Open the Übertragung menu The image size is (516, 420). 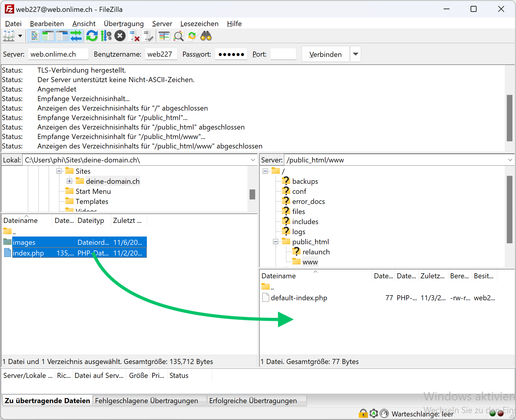124,24
